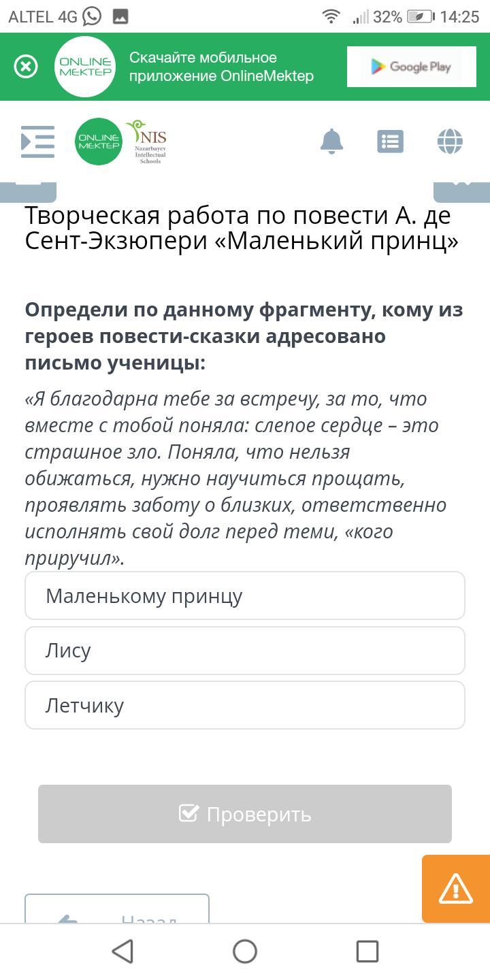Viewport: 490px width, 980px height.
Task: Open the hamburger navigation menu
Action: click(x=38, y=142)
